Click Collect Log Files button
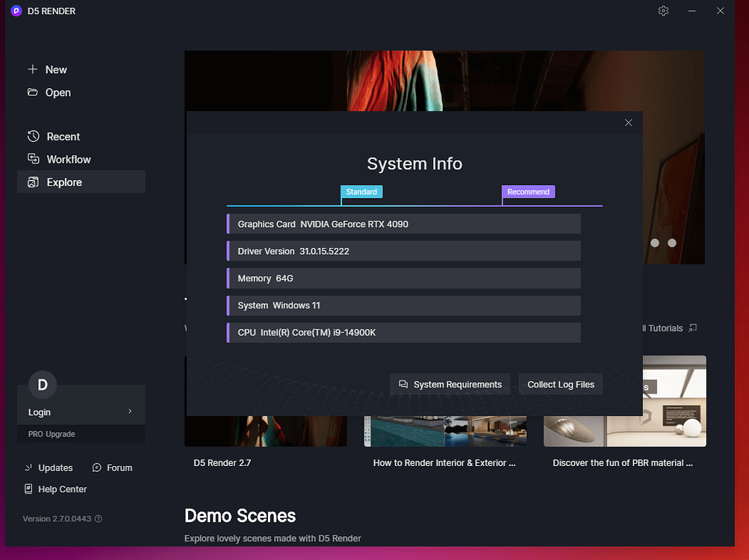Image resolution: width=749 pixels, height=560 pixels. pos(561,385)
